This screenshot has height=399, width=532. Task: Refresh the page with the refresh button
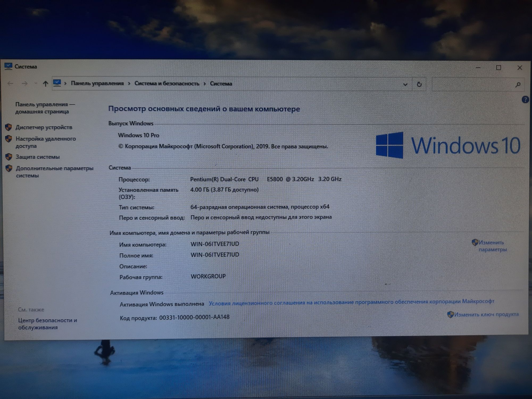(419, 84)
